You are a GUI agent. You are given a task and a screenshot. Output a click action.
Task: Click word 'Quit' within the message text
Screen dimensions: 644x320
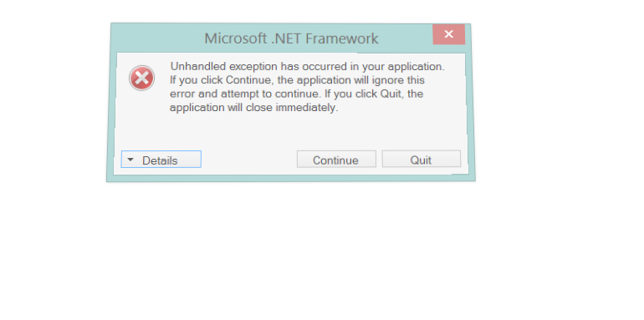(x=390, y=94)
